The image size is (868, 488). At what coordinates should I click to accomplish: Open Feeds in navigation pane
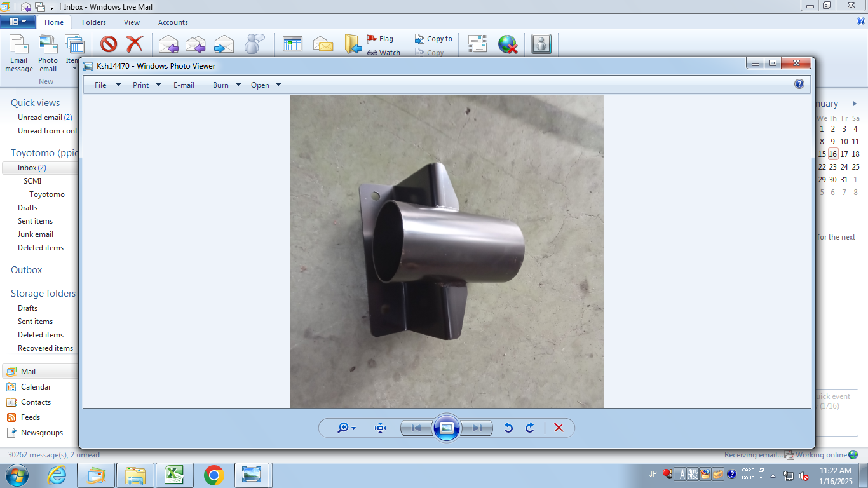(31, 417)
